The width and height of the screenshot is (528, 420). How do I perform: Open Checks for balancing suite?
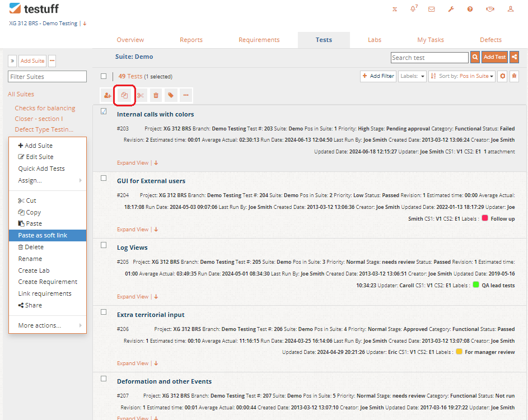tap(45, 108)
